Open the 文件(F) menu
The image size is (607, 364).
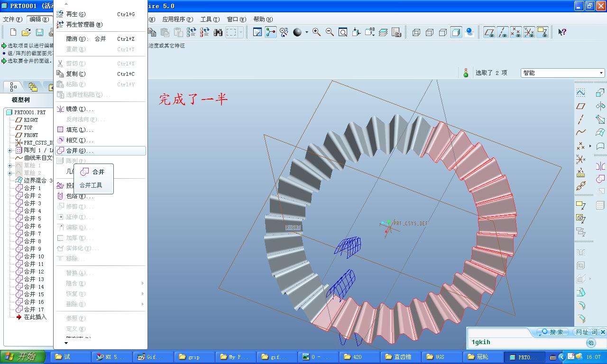(x=13, y=19)
